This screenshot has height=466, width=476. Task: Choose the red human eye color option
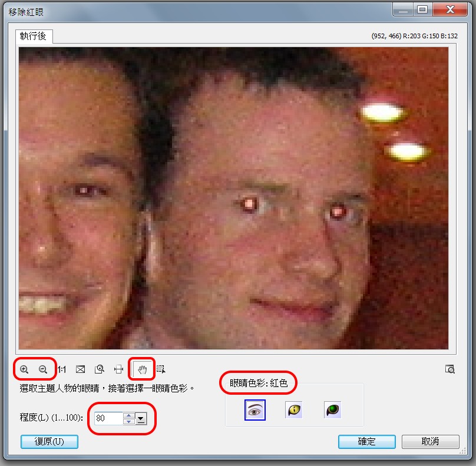point(255,410)
